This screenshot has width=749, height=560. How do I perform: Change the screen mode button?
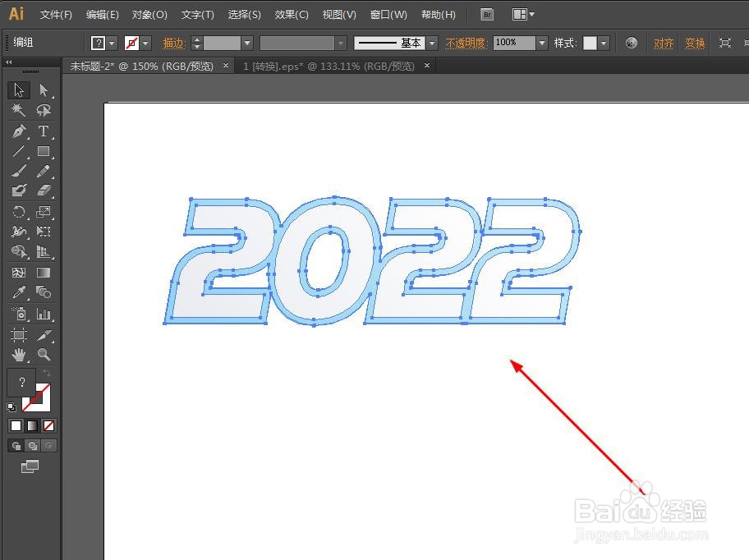click(x=30, y=466)
